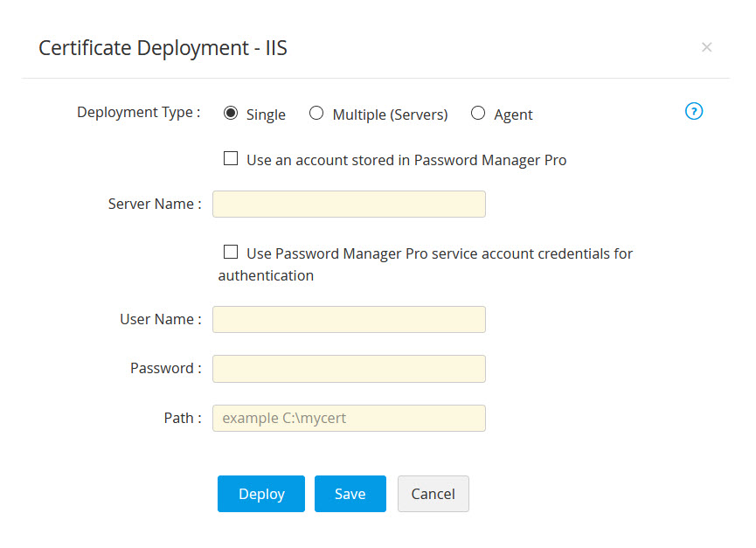Click the Path field with example C:\mycert

[x=349, y=418]
